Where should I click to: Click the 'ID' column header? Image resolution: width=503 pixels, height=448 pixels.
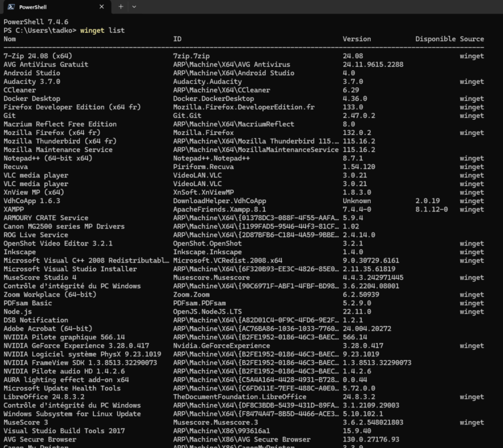(177, 39)
